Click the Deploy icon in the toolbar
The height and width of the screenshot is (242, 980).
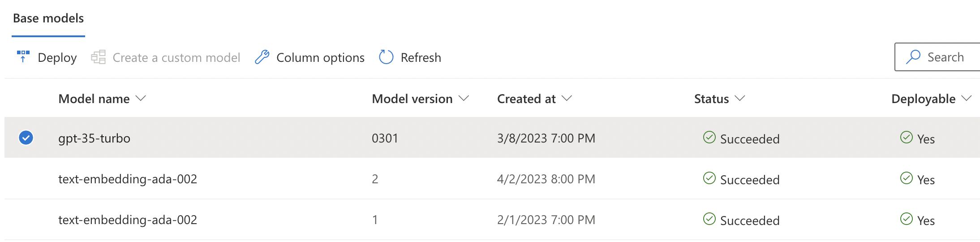coord(23,57)
